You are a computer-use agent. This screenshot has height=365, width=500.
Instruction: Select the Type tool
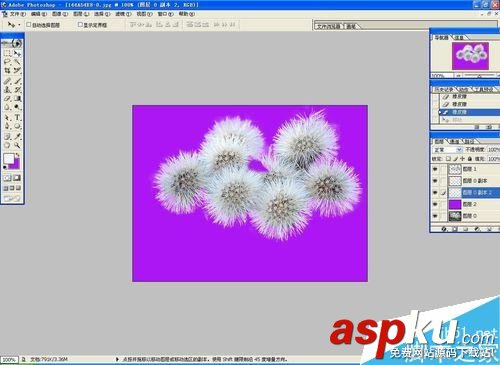click(x=17, y=118)
